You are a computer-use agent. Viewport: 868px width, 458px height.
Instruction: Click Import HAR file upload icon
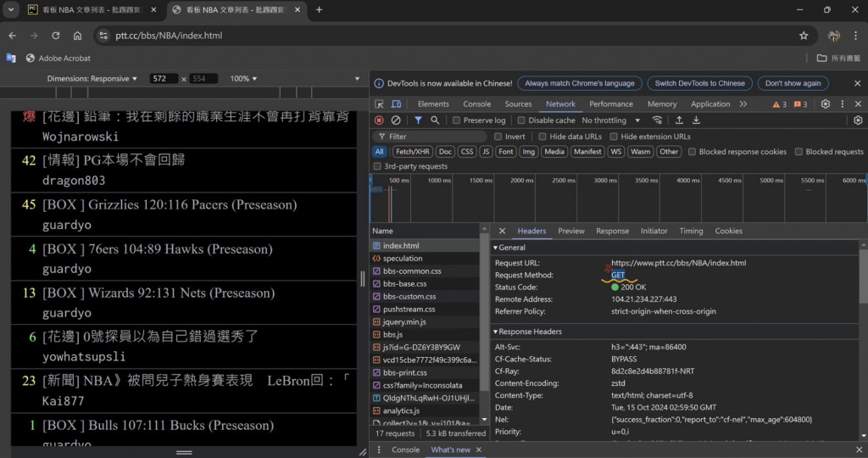coord(679,120)
